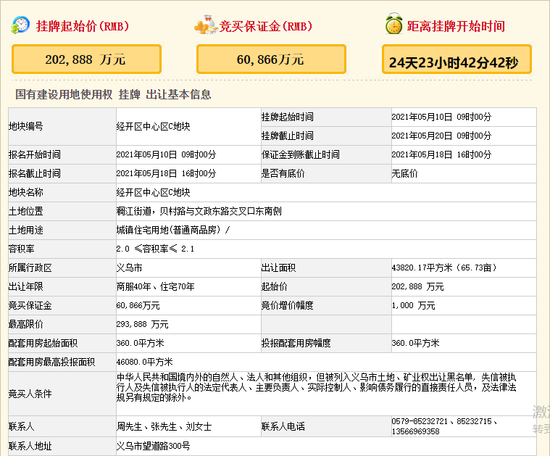Click the 挂牌起始价(RMB) heading
Screen dimensions: 550x456
point(82,26)
